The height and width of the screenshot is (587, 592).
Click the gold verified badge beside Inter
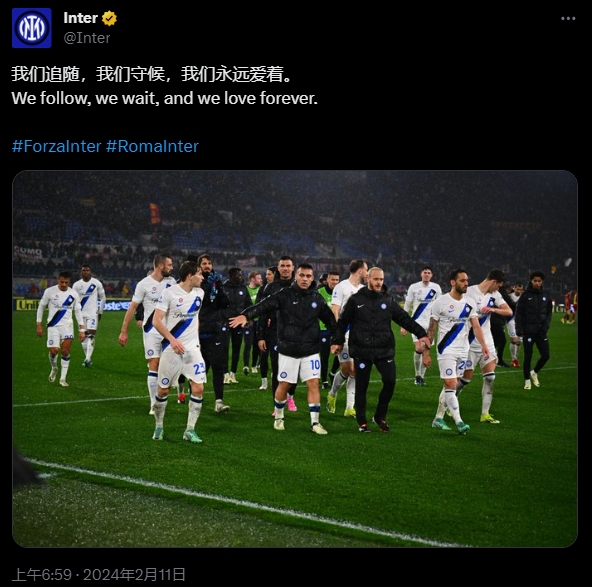tap(109, 18)
